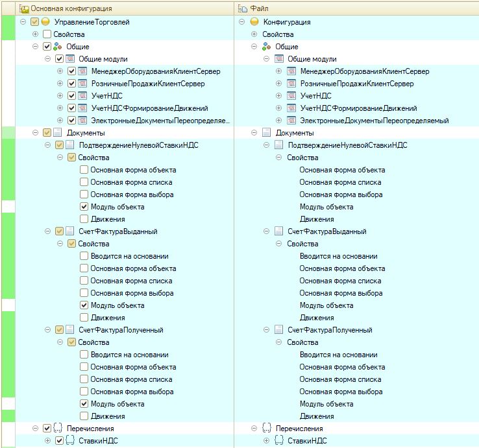Select left Основная форма выбора under СчетФактураПолученный

(x=132, y=392)
